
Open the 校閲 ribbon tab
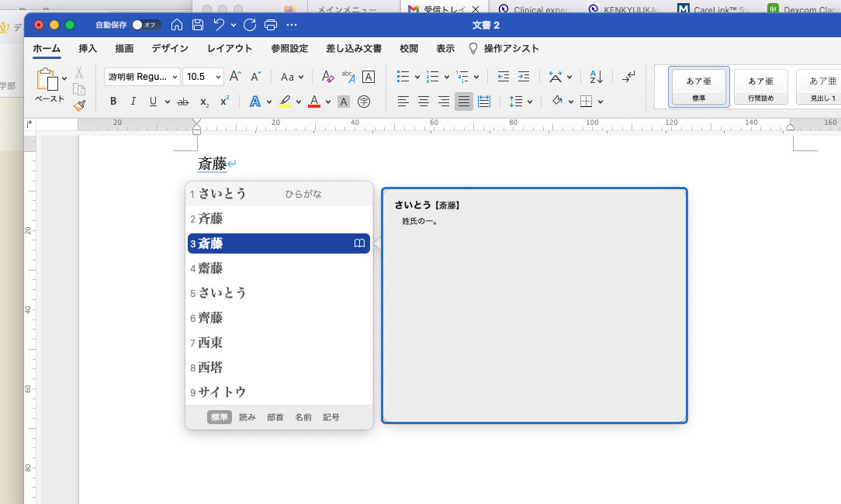(x=409, y=48)
